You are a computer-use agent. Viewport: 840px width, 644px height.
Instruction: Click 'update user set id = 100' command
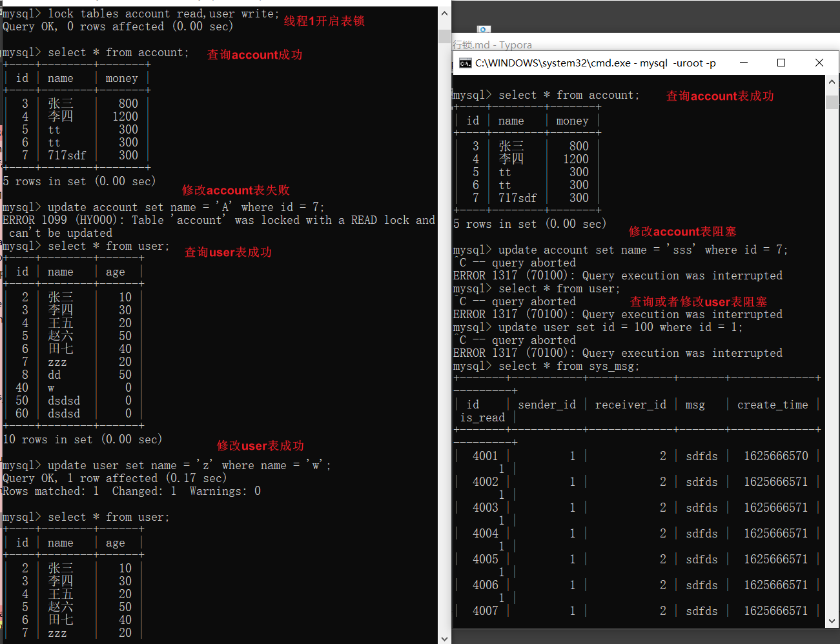click(x=620, y=327)
